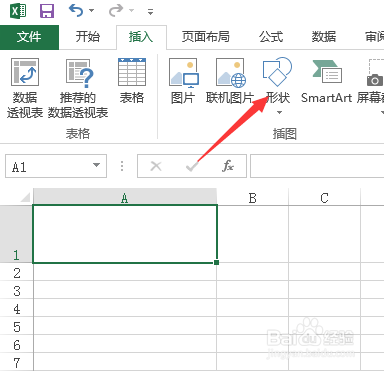Switch to the 页面布局 tab
Screen dimensions: 384x371
coord(206,37)
